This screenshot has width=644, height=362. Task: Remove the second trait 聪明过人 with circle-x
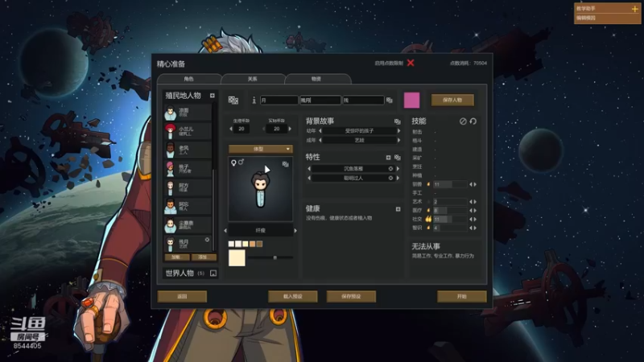click(390, 178)
